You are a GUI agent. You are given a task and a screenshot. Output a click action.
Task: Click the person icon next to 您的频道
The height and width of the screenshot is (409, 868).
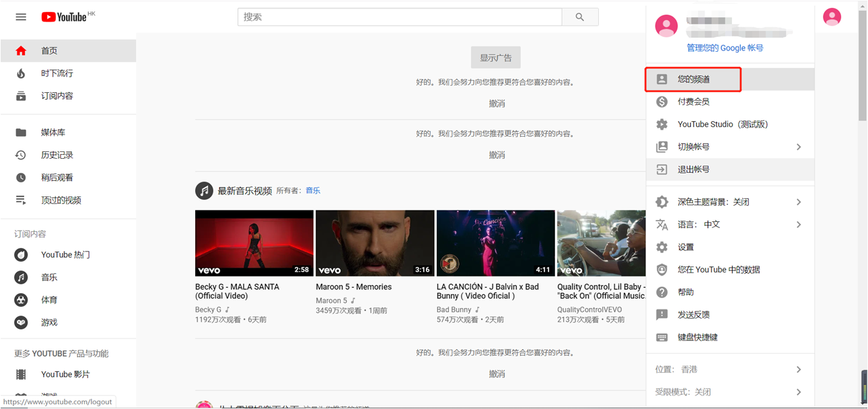tap(662, 79)
